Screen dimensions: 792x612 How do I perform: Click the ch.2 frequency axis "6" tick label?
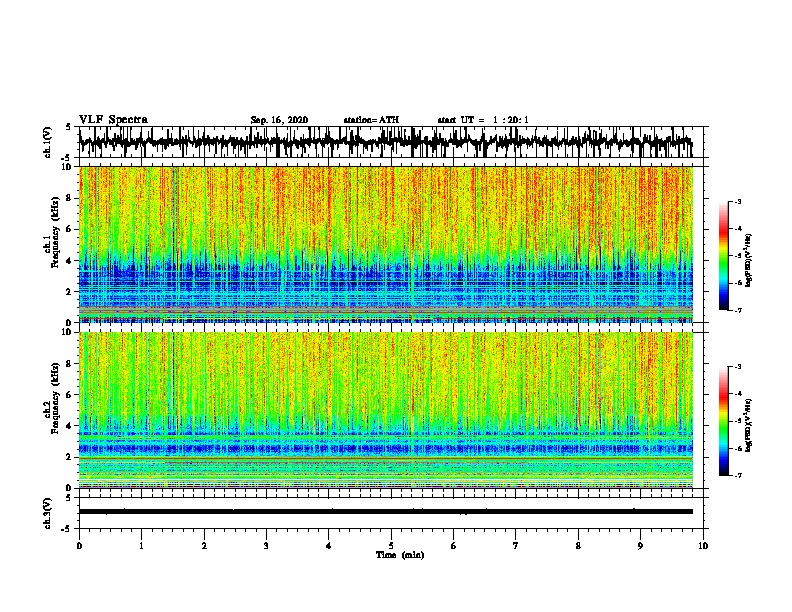(69, 394)
